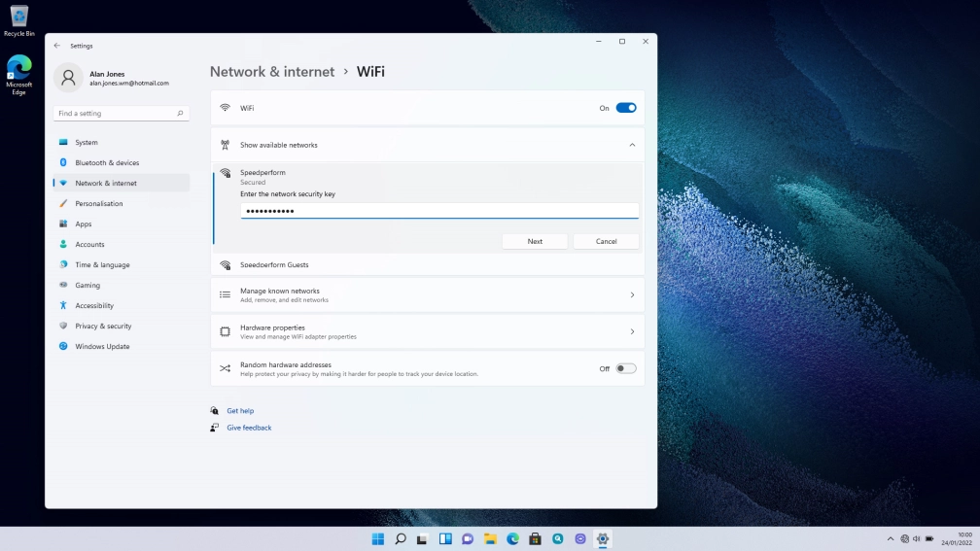Open File Explorer from the taskbar
The height and width of the screenshot is (551, 980).
pyautogui.click(x=490, y=538)
